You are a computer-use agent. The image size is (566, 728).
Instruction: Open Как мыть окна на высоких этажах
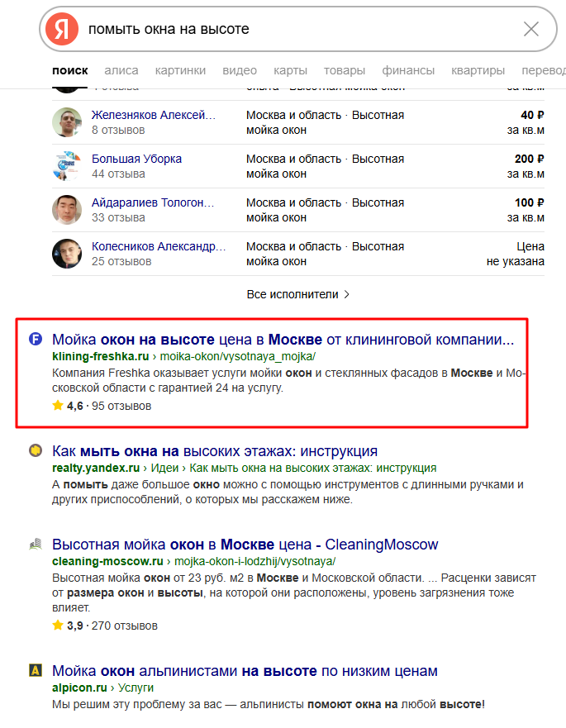tap(215, 451)
